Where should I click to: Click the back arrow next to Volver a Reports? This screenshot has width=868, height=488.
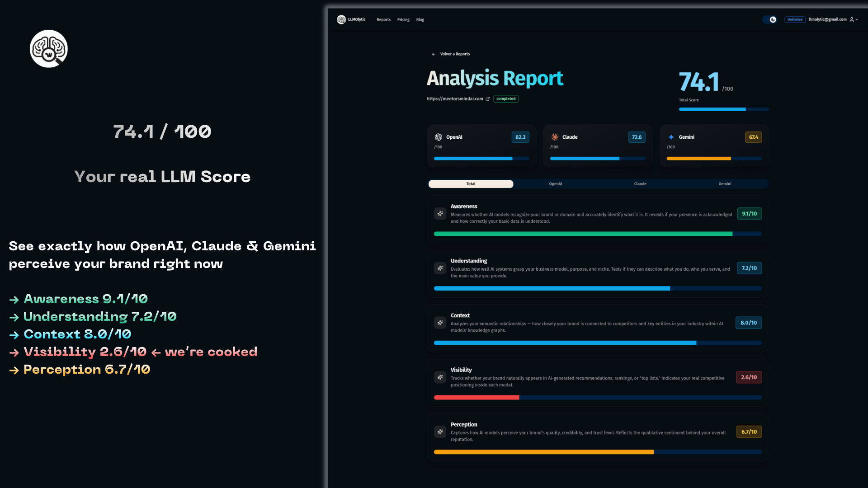(434, 54)
